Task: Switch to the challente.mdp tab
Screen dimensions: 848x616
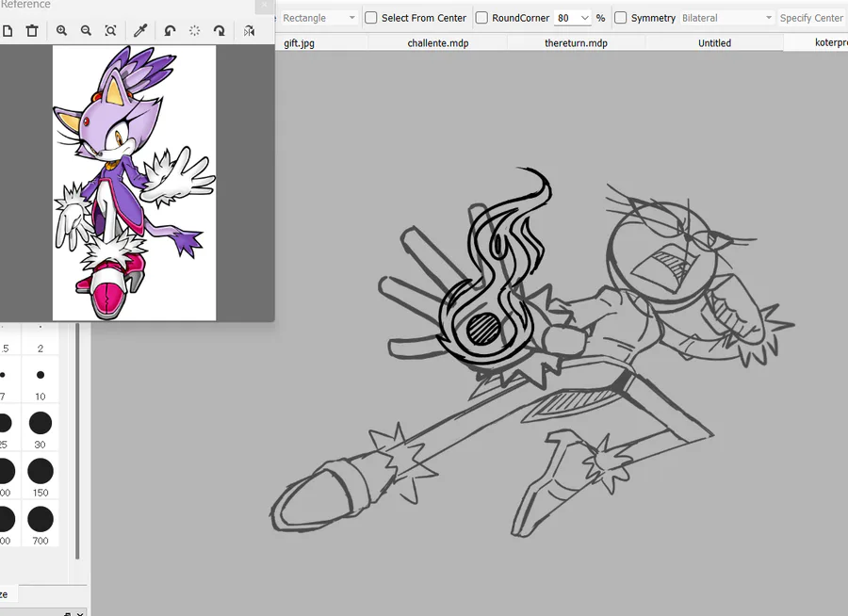Action: pos(438,43)
